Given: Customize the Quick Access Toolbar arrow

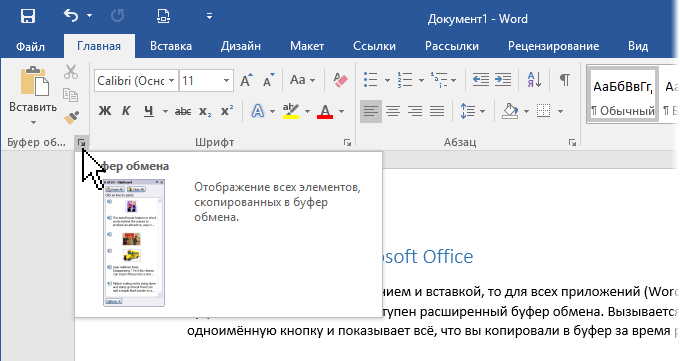Looking at the screenshot, I should click(209, 16).
